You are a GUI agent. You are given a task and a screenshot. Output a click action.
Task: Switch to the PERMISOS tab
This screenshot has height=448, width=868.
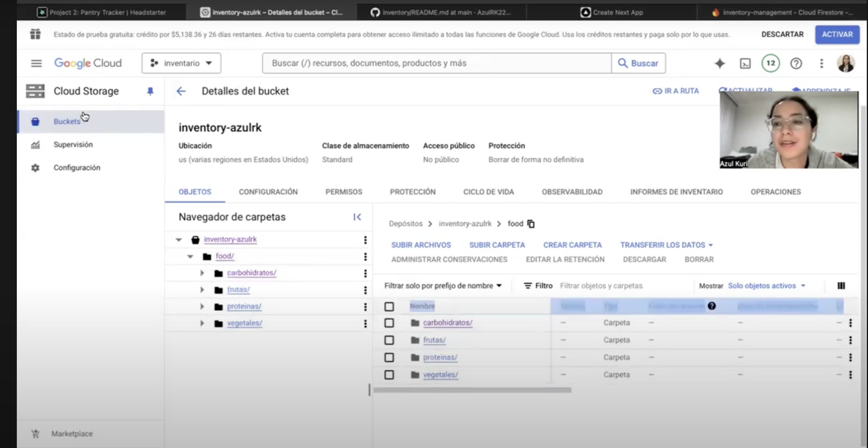pyautogui.click(x=343, y=192)
